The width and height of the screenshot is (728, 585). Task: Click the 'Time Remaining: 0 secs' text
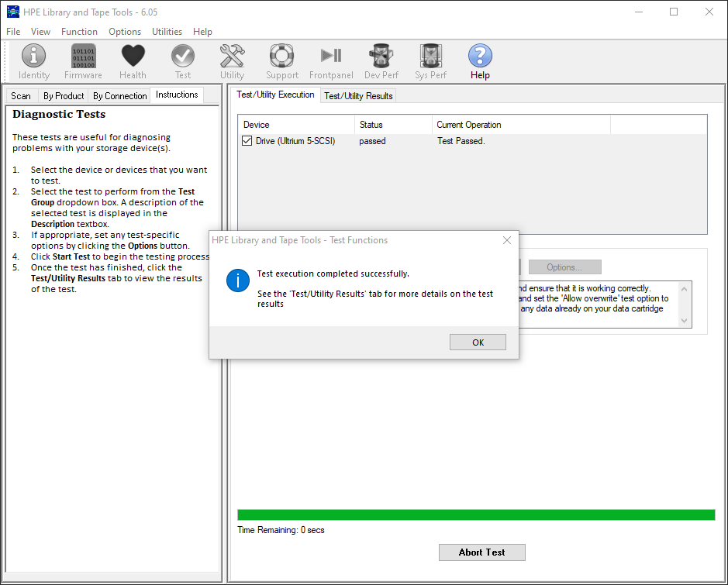point(281,530)
